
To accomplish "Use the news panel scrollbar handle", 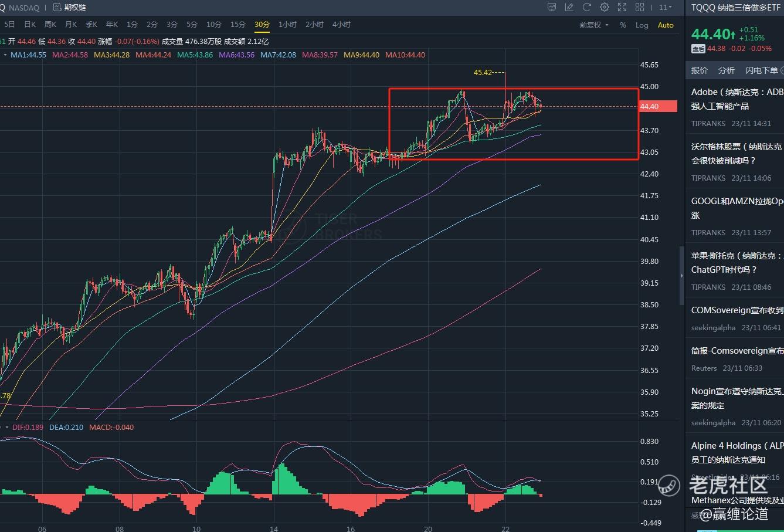I will pos(681,276).
